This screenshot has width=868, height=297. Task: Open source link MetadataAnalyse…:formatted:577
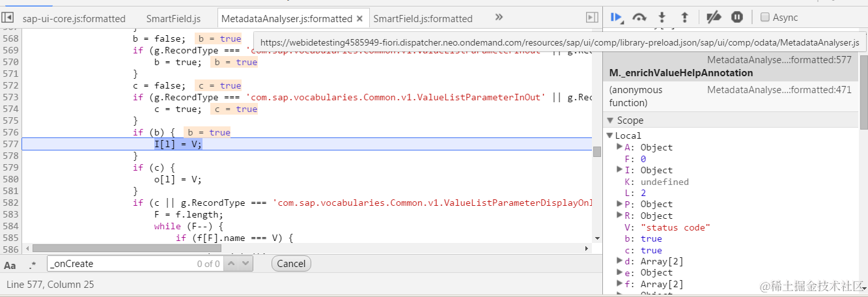click(779, 60)
